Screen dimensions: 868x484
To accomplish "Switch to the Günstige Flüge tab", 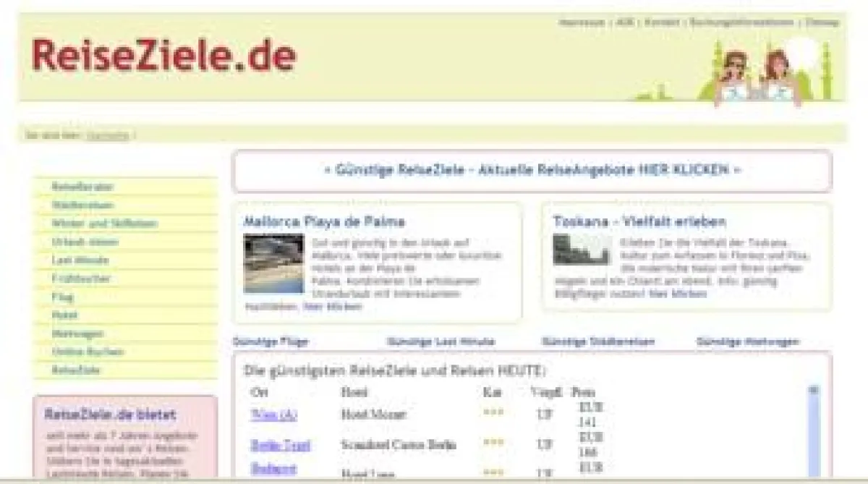I will pos(271,341).
